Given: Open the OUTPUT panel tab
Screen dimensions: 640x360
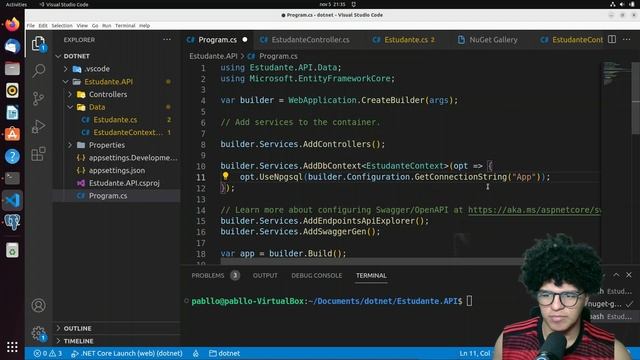Looking at the screenshot, I should [265, 276].
